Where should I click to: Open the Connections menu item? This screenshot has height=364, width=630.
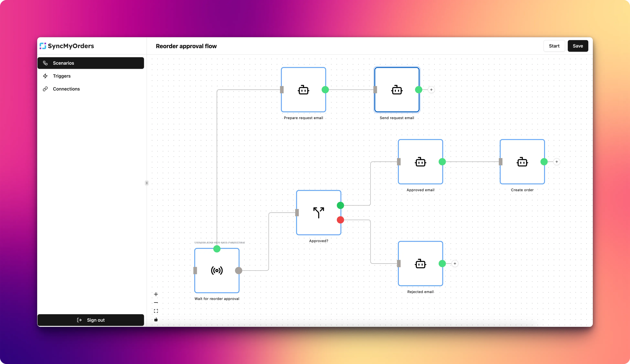91,89
